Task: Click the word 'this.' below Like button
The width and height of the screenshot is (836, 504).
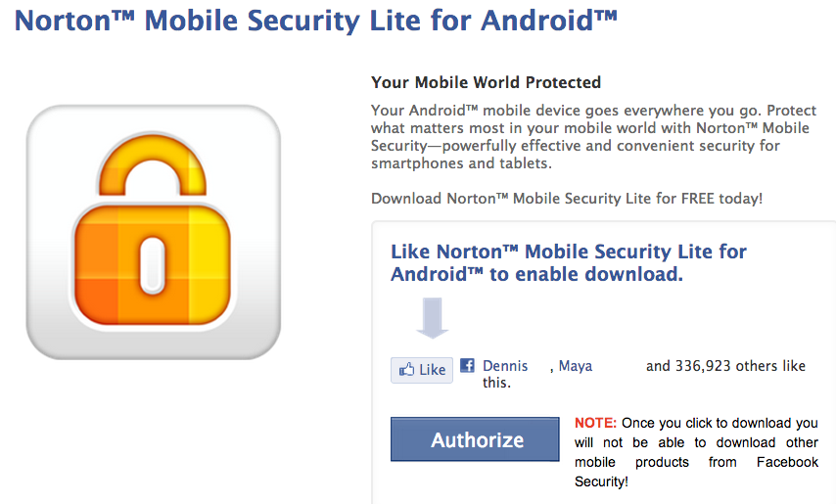Action: pyautogui.click(x=497, y=383)
